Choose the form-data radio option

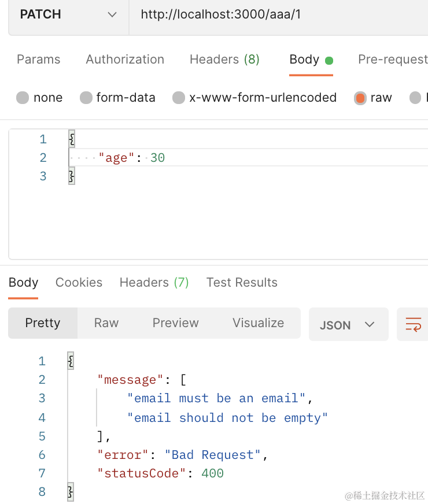86,98
